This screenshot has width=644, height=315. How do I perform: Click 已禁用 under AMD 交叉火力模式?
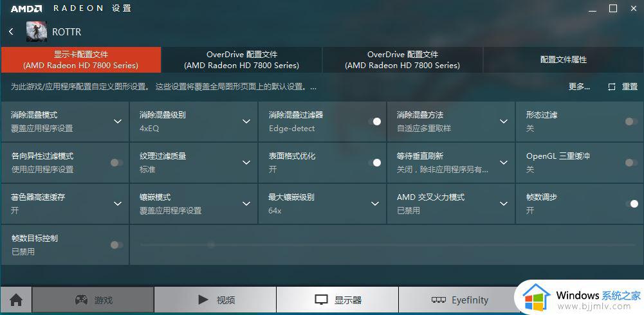tap(409, 210)
